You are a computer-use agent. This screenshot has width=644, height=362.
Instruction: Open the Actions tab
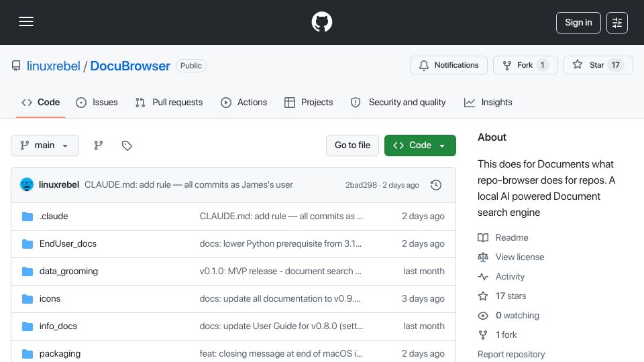244,103
